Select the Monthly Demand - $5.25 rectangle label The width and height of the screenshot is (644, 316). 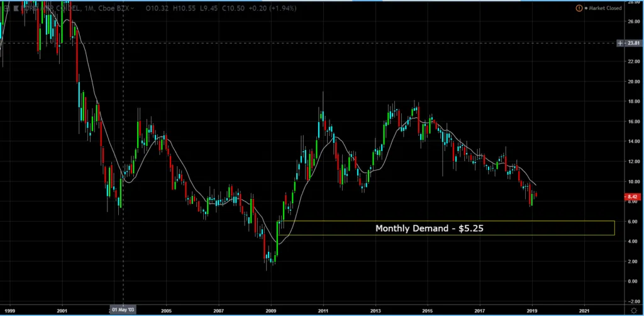tap(429, 228)
